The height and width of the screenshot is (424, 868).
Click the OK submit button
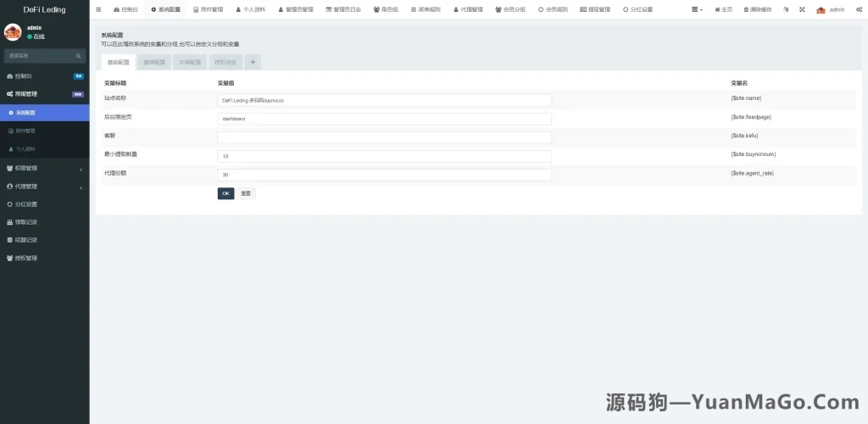coord(225,193)
